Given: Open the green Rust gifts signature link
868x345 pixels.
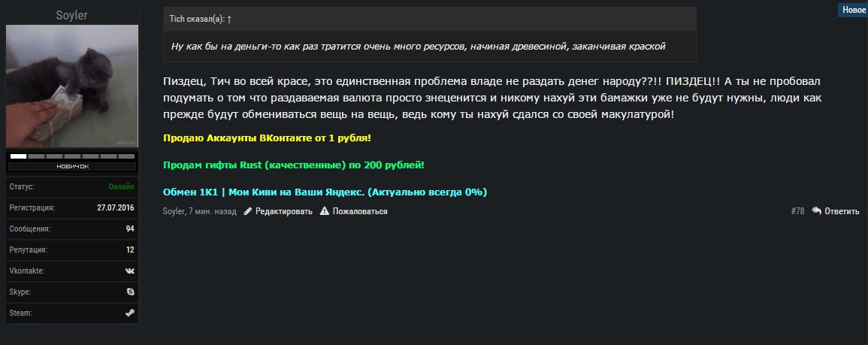Looking at the screenshot, I should 294,165.
